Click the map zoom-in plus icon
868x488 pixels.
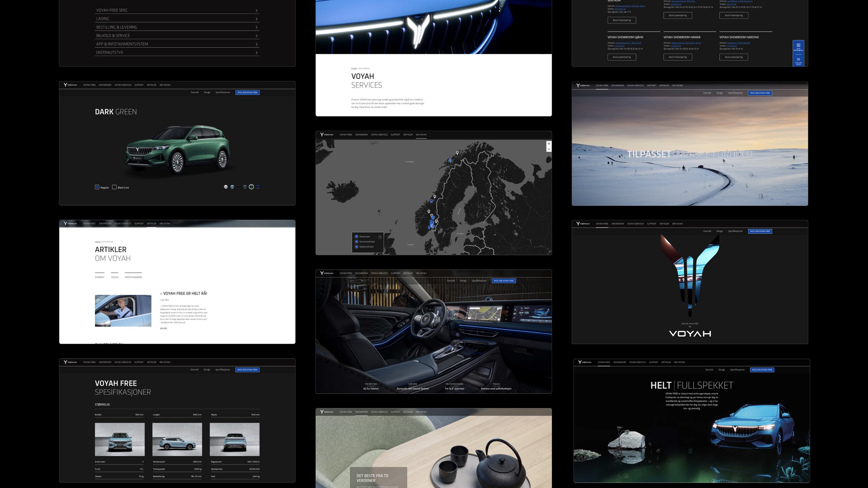pyautogui.click(x=549, y=144)
